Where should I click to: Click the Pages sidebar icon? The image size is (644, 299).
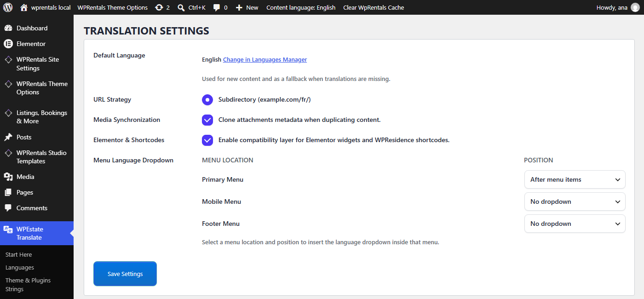pos(8,192)
